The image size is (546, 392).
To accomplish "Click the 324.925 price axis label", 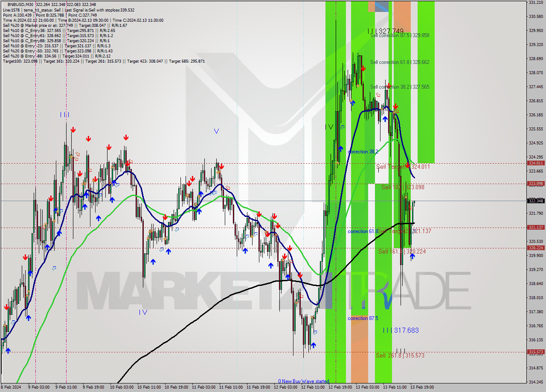I will coord(536,143).
